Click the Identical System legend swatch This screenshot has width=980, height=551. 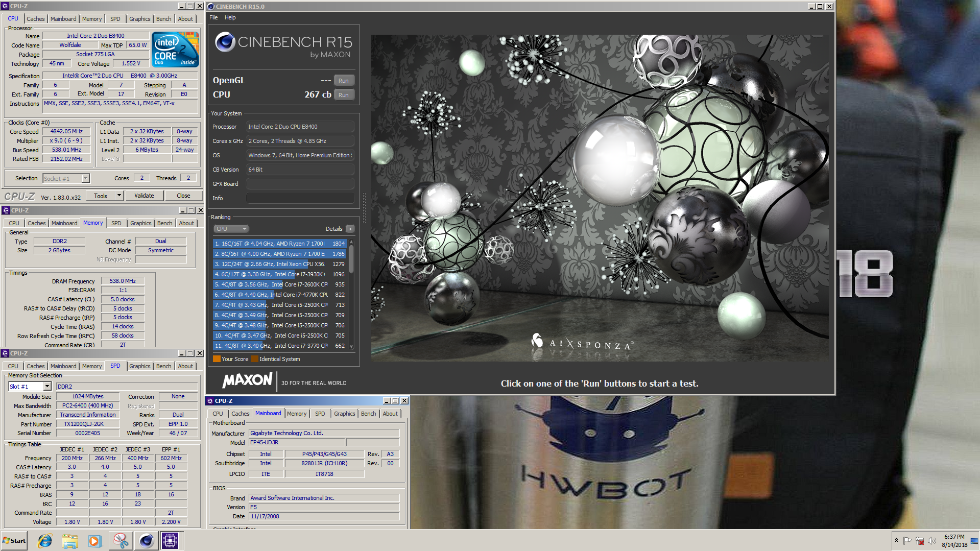pyautogui.click(x=254, y=359)
